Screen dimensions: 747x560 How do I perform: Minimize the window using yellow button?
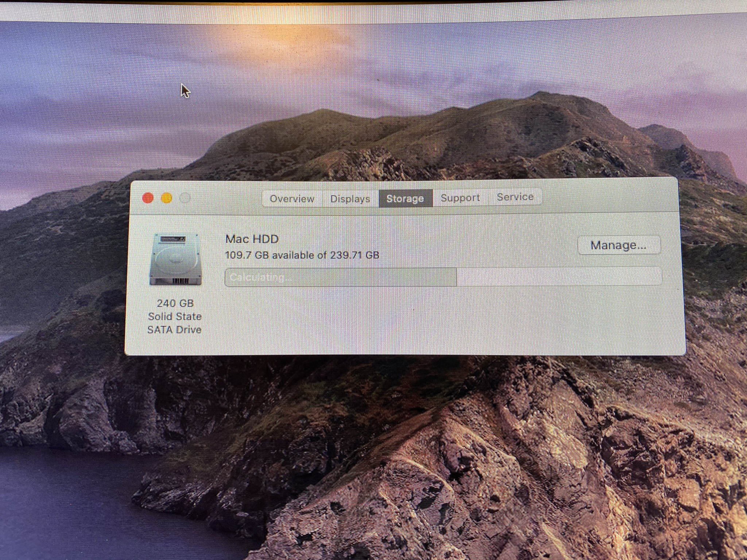click(x=167, y=198)
